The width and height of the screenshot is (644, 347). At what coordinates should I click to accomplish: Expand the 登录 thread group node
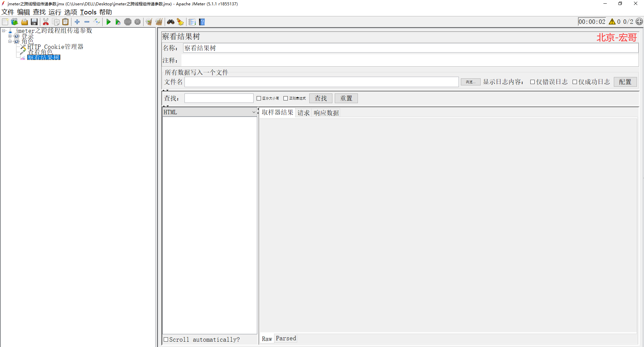(x=10, y=36)
